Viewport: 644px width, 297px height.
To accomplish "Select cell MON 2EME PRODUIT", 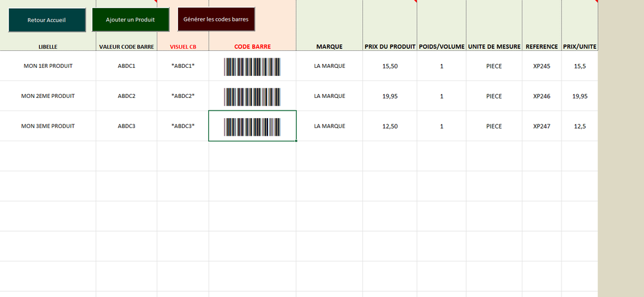I will click(48, 96).
